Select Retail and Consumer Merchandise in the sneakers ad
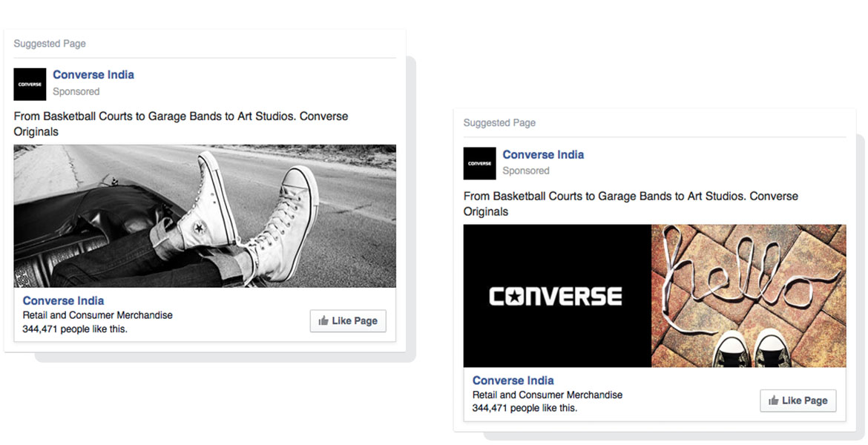 click(97, 315)
